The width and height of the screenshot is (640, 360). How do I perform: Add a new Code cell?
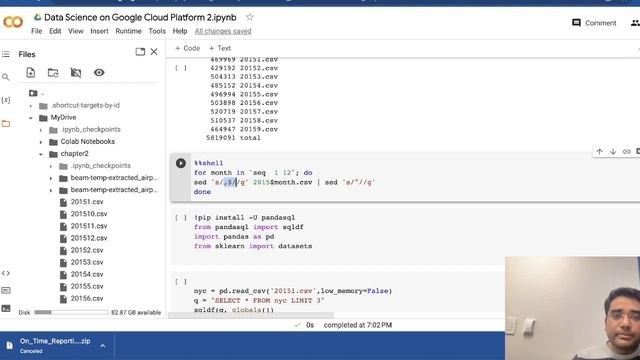pyautogui.click(x=187, y=48)
